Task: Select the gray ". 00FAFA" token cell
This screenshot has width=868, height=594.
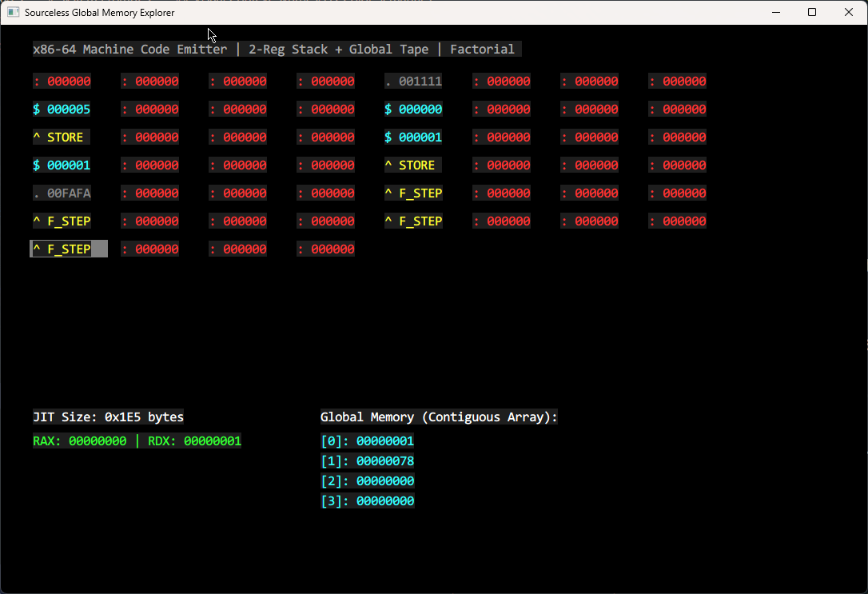Action: coord(62,193)
